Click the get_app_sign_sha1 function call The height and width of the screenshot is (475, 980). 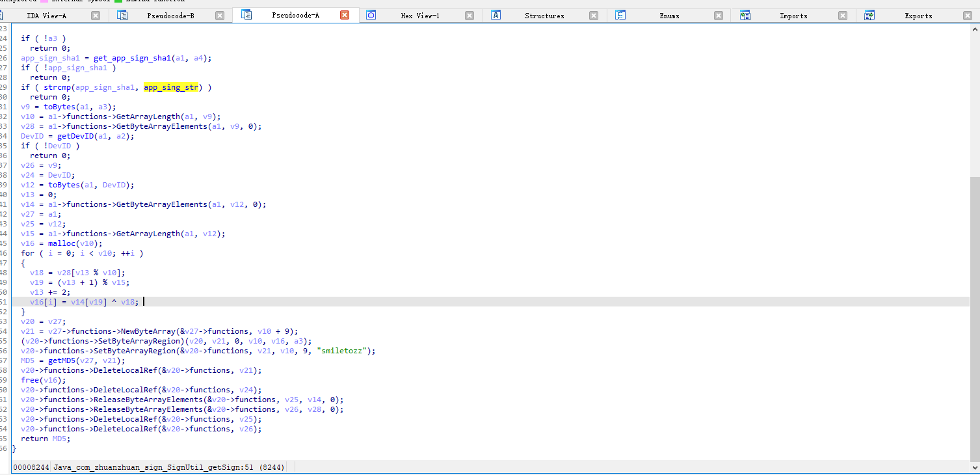point(132,58)
